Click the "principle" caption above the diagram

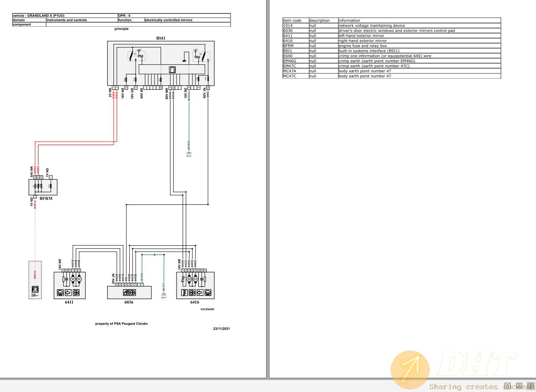(121, 29)
